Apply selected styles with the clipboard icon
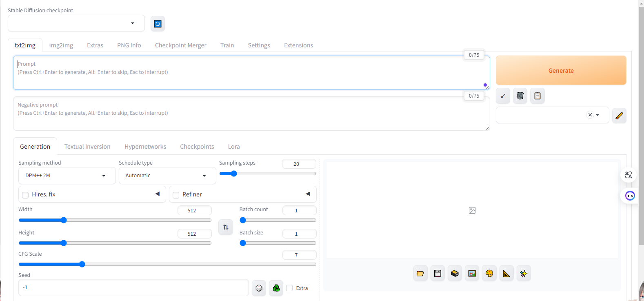Viewport: 644px width, 301px height. tap(537, 96)
